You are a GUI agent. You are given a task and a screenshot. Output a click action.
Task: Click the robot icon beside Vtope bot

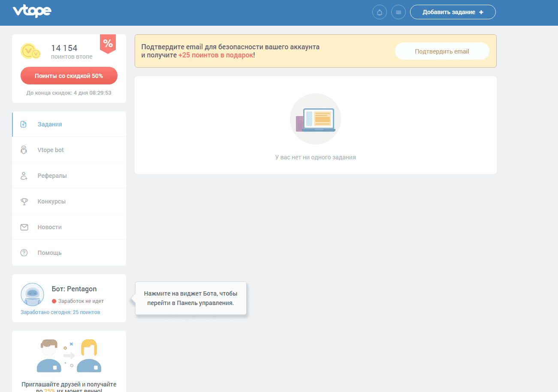point(24,150)
